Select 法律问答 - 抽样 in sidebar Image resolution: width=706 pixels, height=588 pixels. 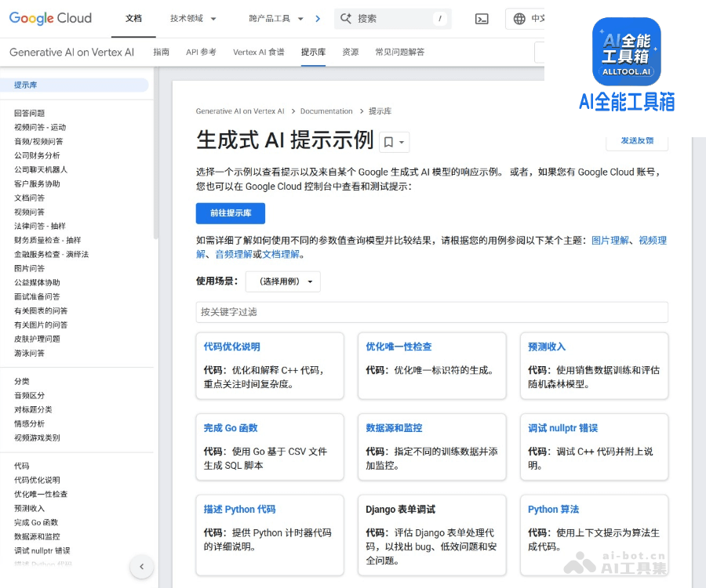[40, 226]
